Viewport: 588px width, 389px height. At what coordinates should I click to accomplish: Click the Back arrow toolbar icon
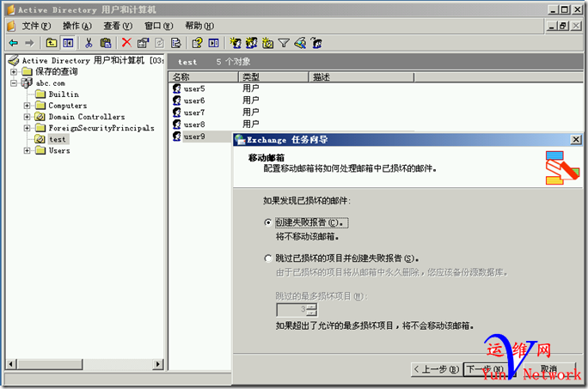(14, 43)
